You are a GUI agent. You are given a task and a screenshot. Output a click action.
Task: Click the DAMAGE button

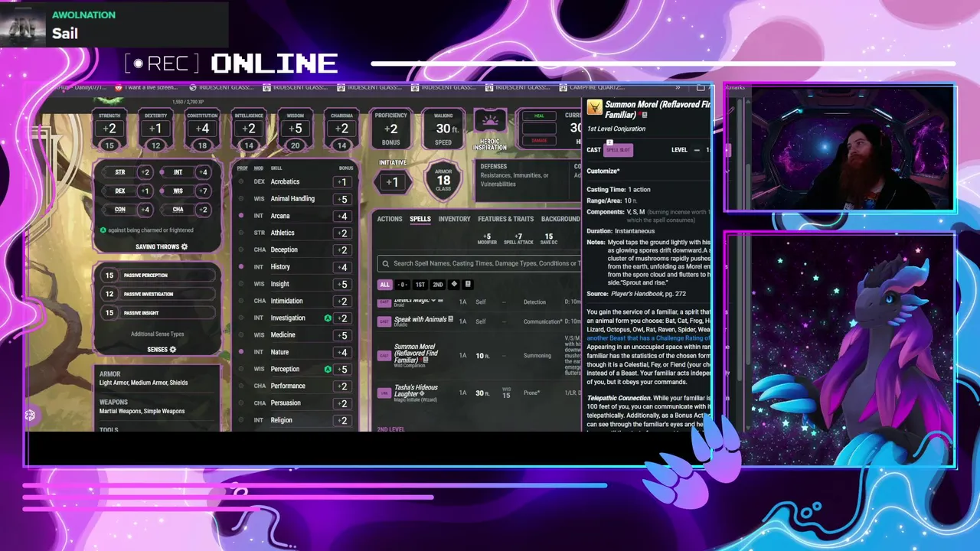click(x=539, y=140)
